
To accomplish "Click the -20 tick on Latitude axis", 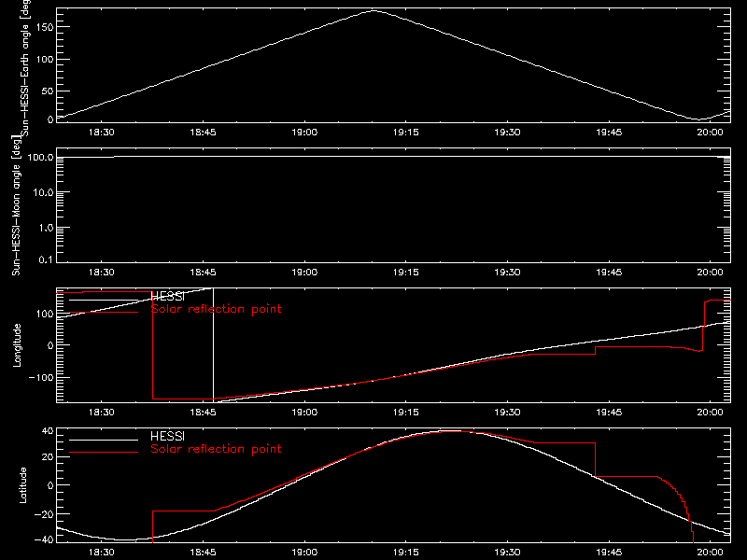I will [44, 514].
